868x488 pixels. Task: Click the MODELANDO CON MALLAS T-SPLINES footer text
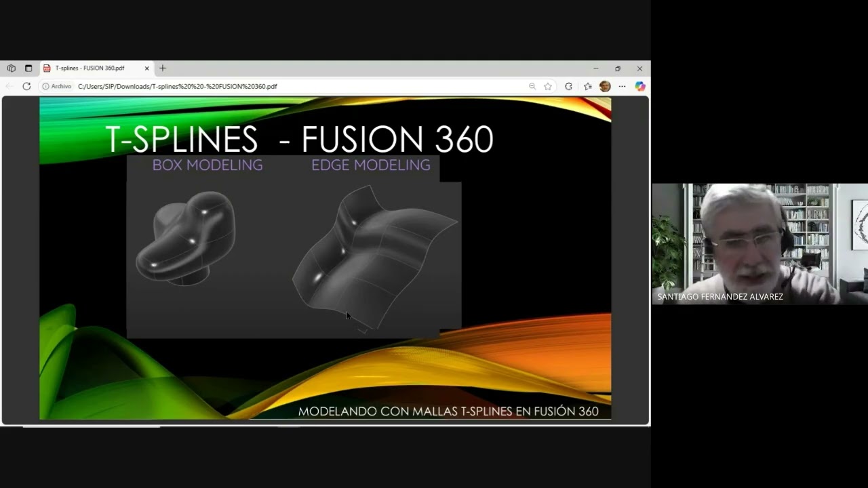pyautogui.click(x=448, y=411)
